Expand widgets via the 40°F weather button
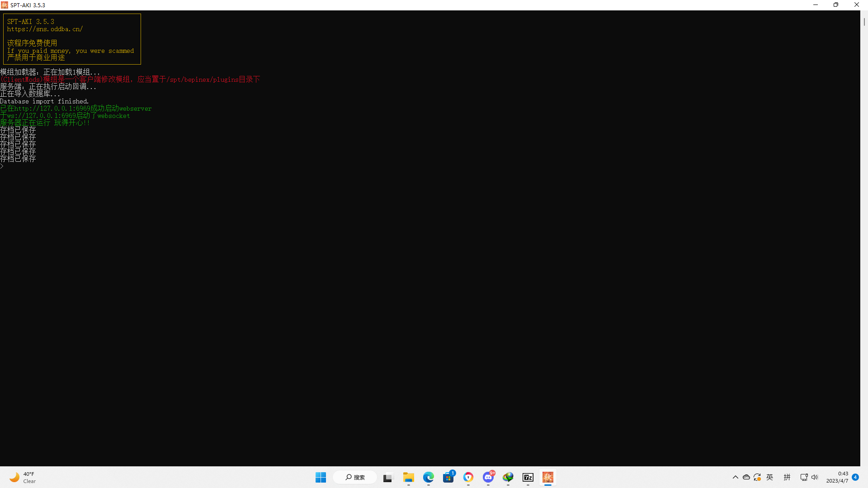868x488 pixels. [22, 477]
